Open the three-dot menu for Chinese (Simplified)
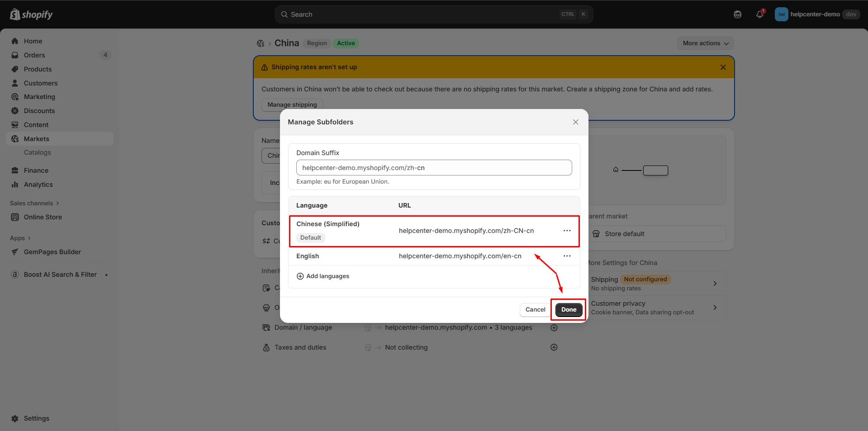The height and width of the screenshot is (431, 868). coord(567,231)
